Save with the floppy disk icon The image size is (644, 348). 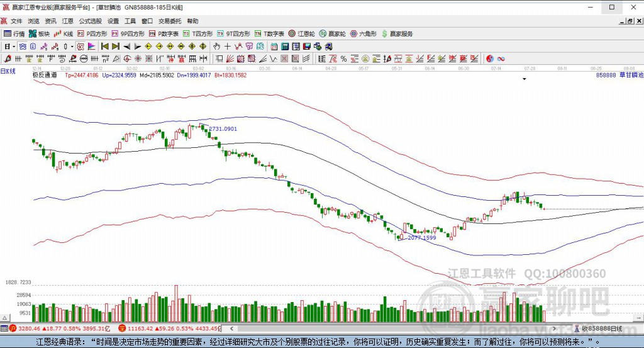[307, 47]
